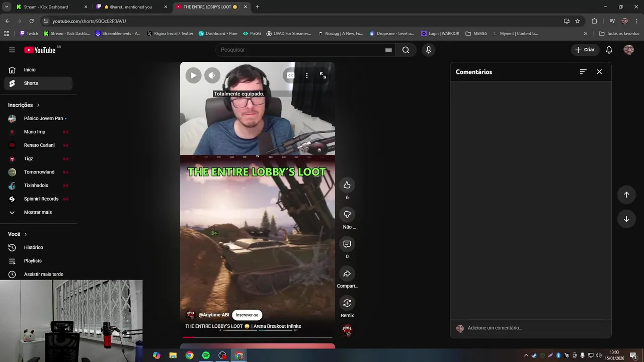Open the Tomorrowland subscription
The width and height of the screenshot is (644, 362).
[38, 172]
